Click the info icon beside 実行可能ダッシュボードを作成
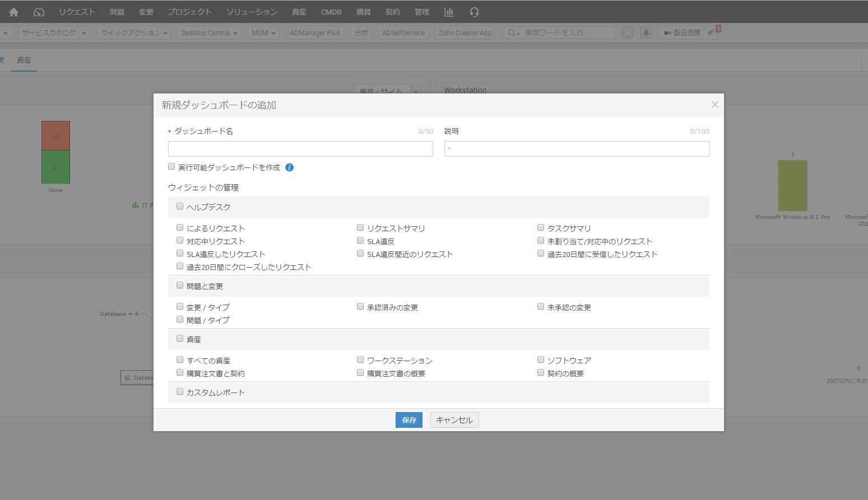The image size is (868, 500). [x=289, y=167]
